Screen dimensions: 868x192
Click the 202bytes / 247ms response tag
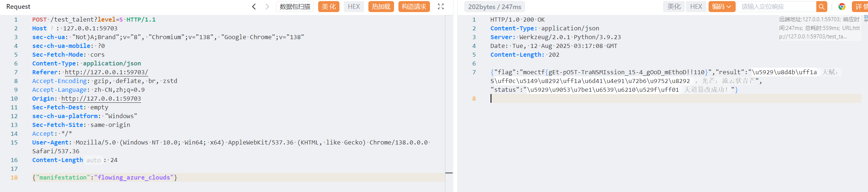click(494, 7)
